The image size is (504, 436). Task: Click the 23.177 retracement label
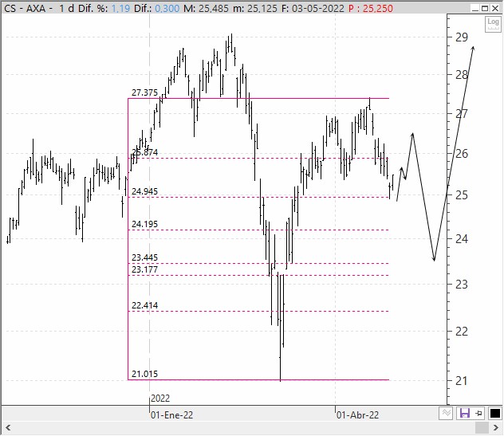pyautogui.click(x=144, y=269)
